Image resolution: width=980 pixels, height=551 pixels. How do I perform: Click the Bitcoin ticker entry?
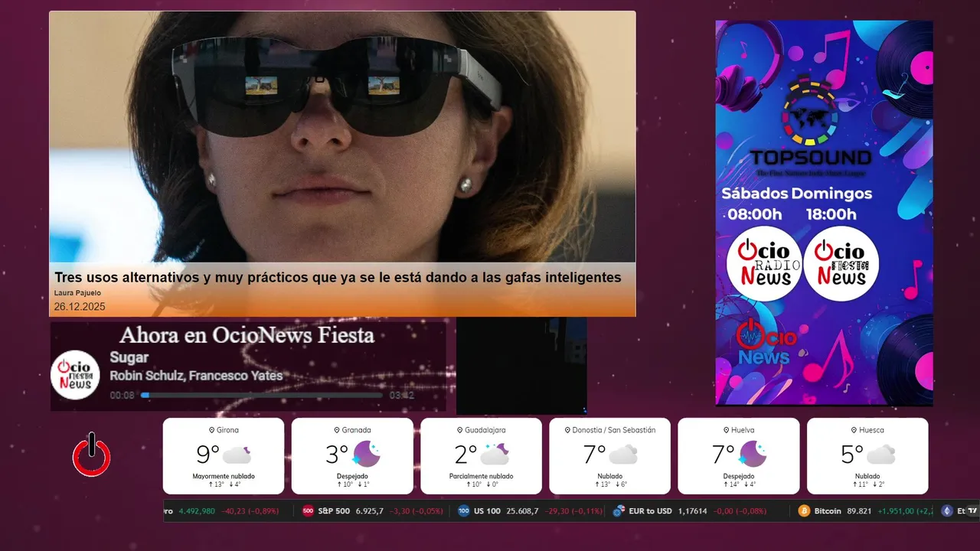[864, 510]
